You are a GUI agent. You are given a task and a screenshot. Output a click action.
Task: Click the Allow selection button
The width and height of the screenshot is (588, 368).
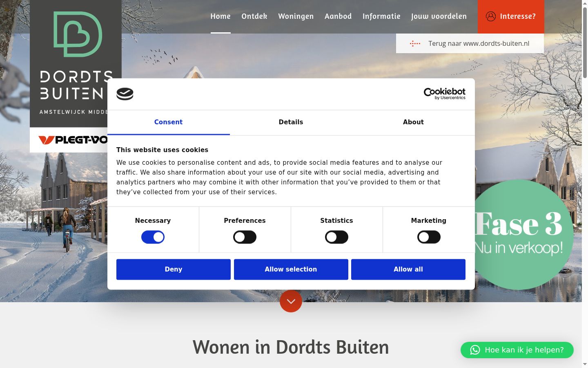click(291, 269)
